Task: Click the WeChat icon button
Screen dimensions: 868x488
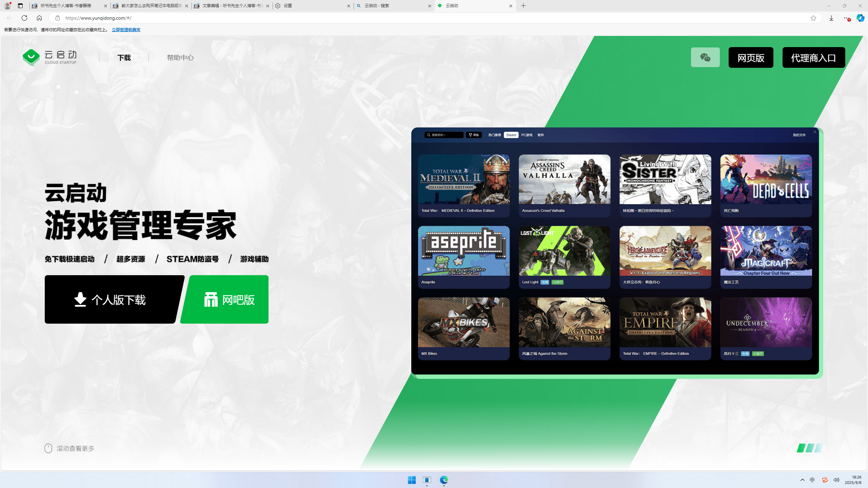Action: (x=705, y=57)
